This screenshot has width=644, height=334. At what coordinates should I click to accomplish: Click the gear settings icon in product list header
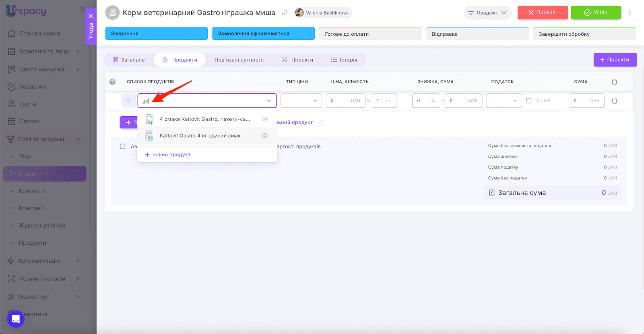[113, 82]
